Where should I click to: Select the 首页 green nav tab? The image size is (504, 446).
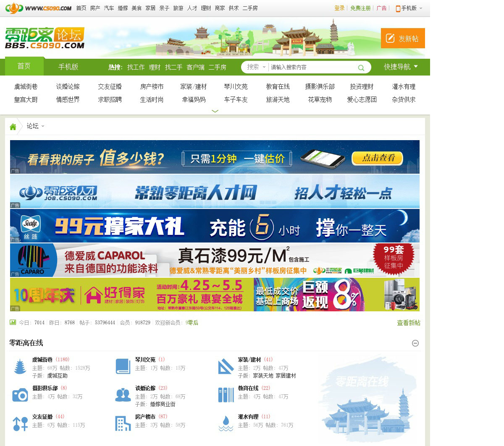pos(24,66)
